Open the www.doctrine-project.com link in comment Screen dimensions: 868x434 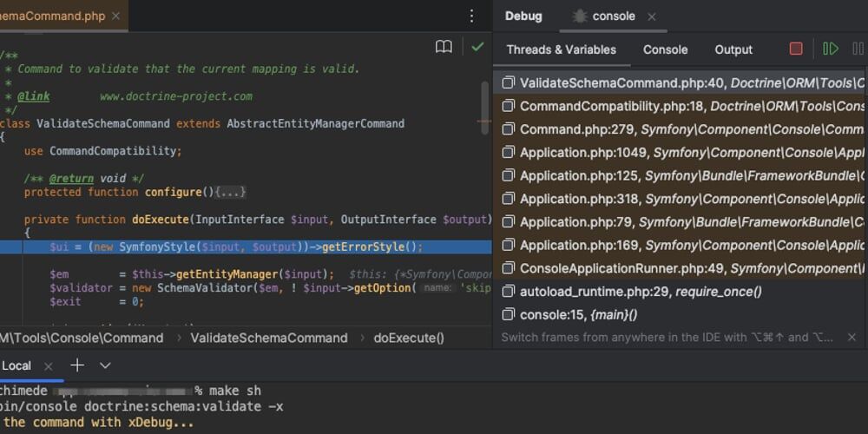point(176,96)
